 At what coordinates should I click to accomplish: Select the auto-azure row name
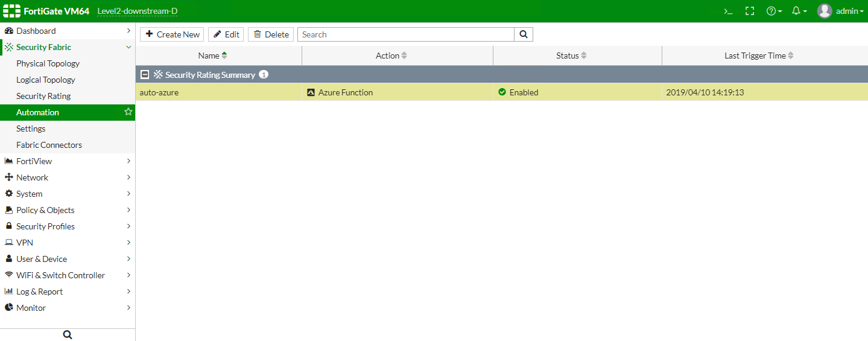pyautogui.click(x=159, y=92)
